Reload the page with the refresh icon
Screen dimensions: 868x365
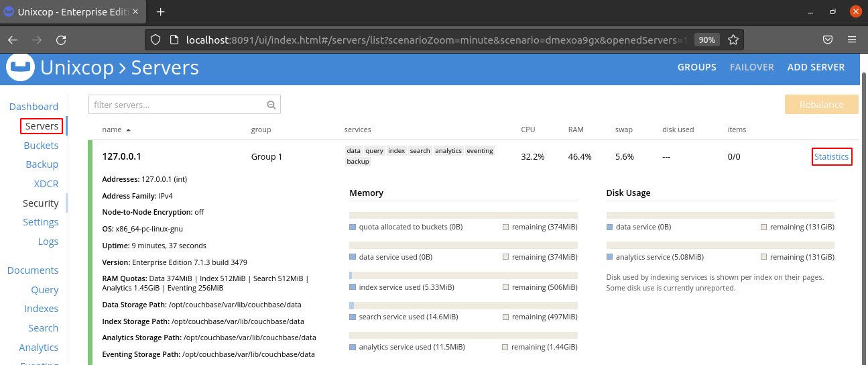point(61,40)
